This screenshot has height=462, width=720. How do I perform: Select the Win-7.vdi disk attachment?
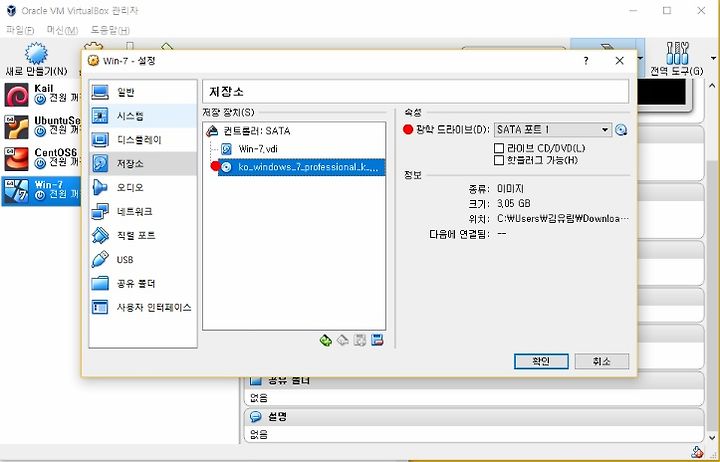tap(258, 149)
